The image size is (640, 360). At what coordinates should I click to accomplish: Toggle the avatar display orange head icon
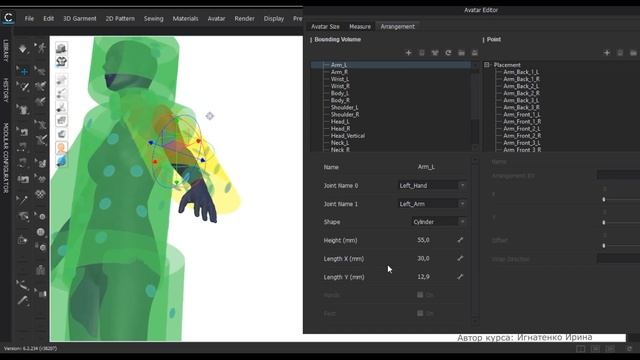(61, 148)
